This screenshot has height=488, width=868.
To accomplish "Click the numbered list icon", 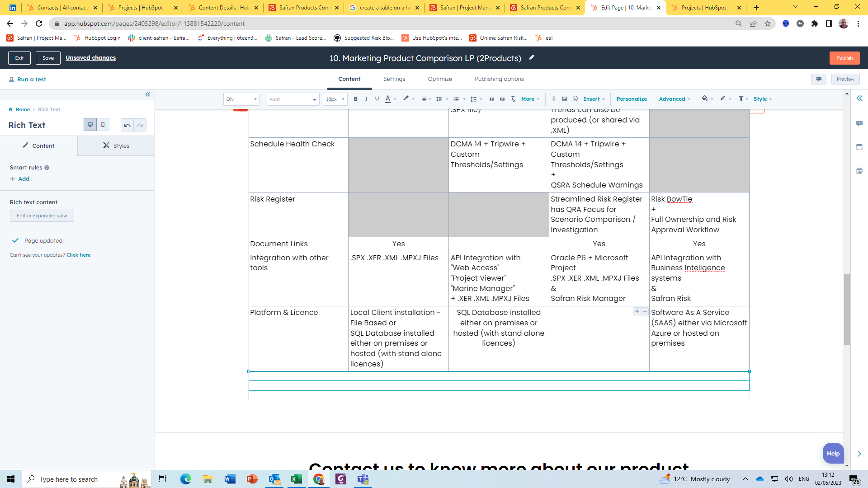I will pyautogui.click(x=457, y=99).
